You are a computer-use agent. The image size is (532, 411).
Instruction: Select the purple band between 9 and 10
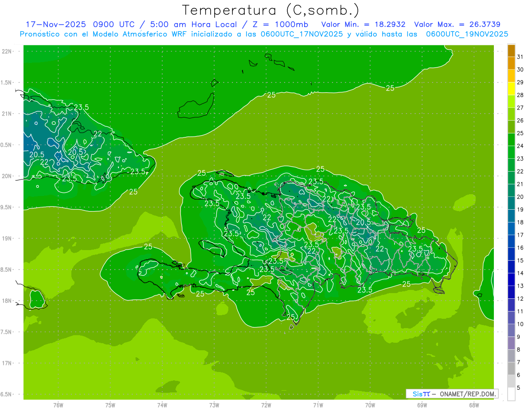[x=511, y=331]
